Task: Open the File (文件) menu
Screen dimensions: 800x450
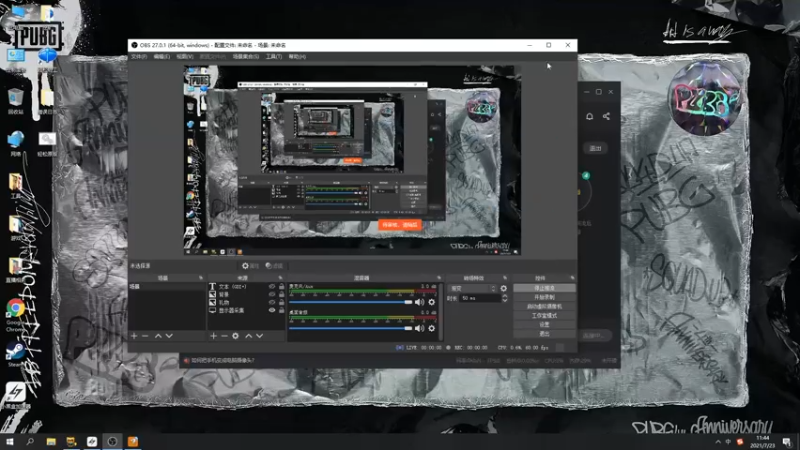Action: tap(139, 57)
